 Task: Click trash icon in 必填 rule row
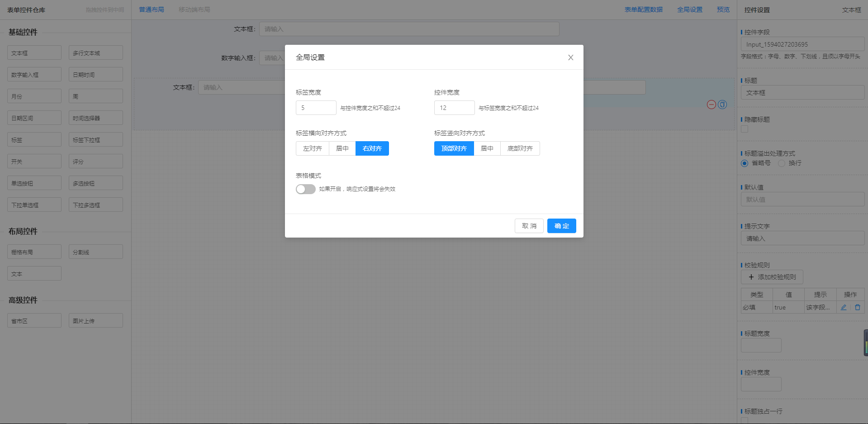pos(857,307)
